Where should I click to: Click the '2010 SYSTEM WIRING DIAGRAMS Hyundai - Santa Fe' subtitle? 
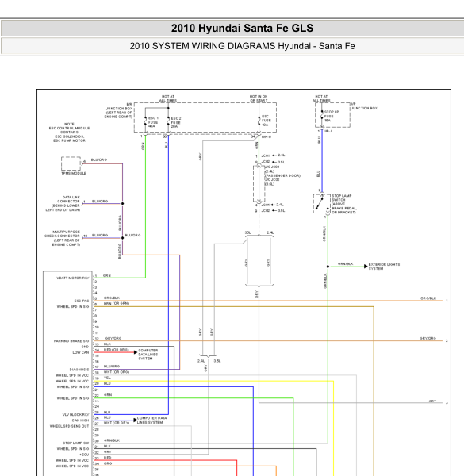tap(242, 46)
